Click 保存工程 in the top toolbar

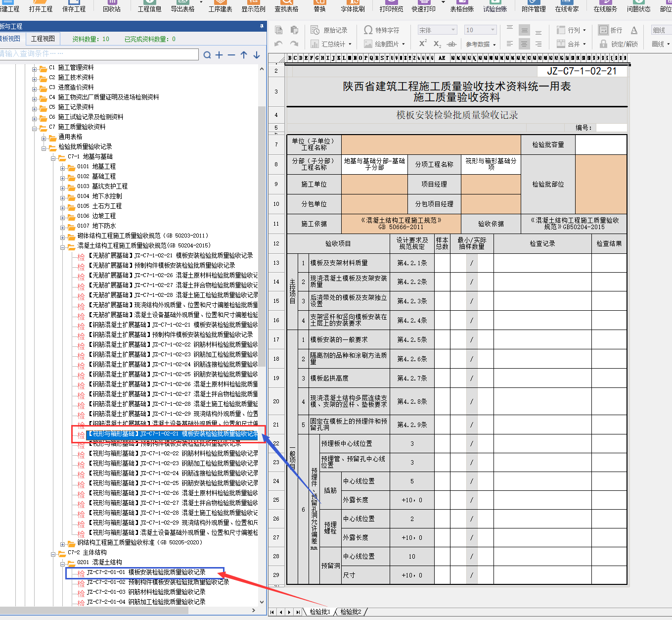pos(74,6)
